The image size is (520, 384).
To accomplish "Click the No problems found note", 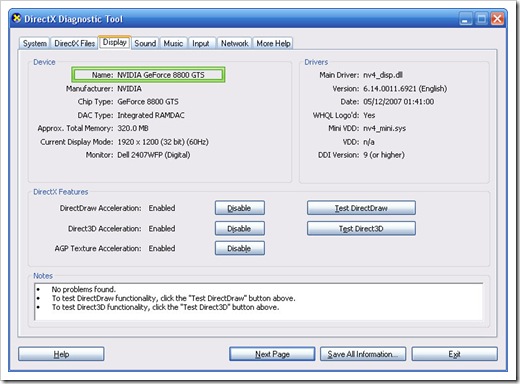I will (x=84, y=289).
